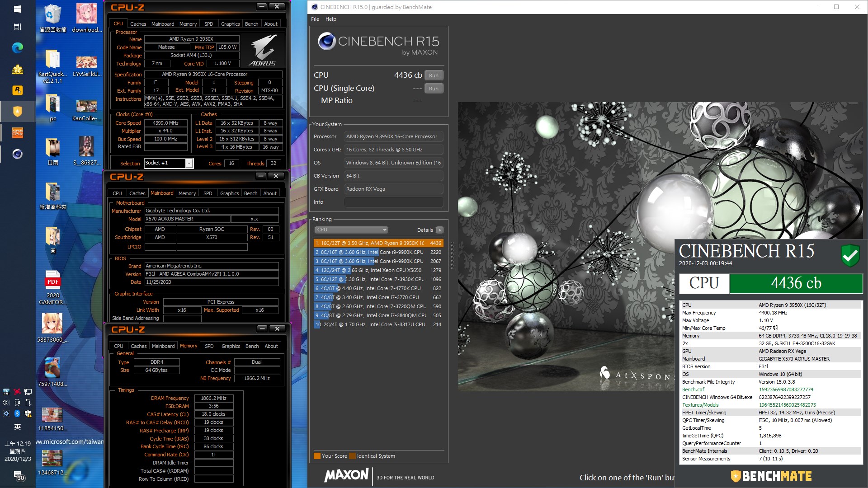Image resolution: width=868 pixels, height=488 pixels.
Task: Open Graphics tab in Motherboard CPU-Z window
Action: [x=229, y=193]
